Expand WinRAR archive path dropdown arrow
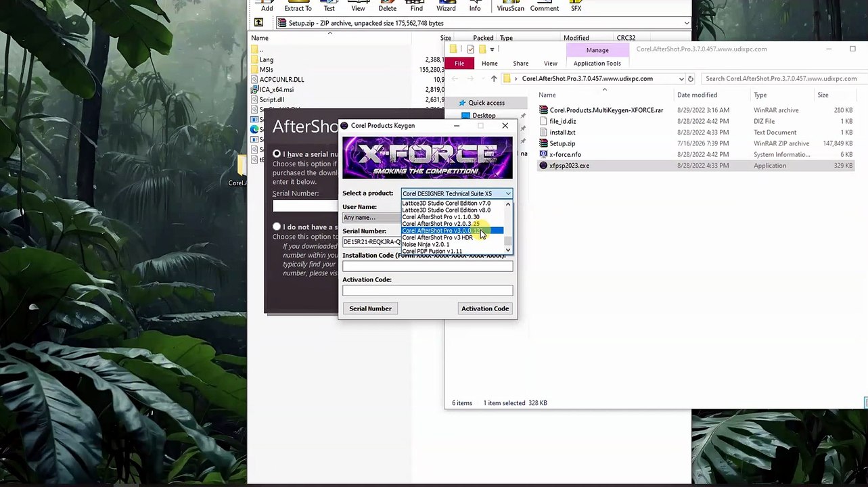Screen dimensions: 868x487 [686, 23]
